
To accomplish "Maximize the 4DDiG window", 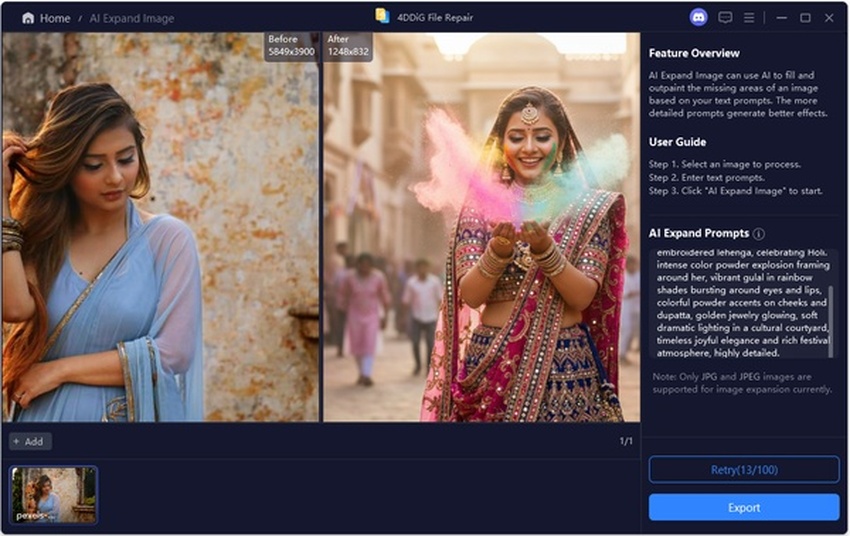I will 806,18.
